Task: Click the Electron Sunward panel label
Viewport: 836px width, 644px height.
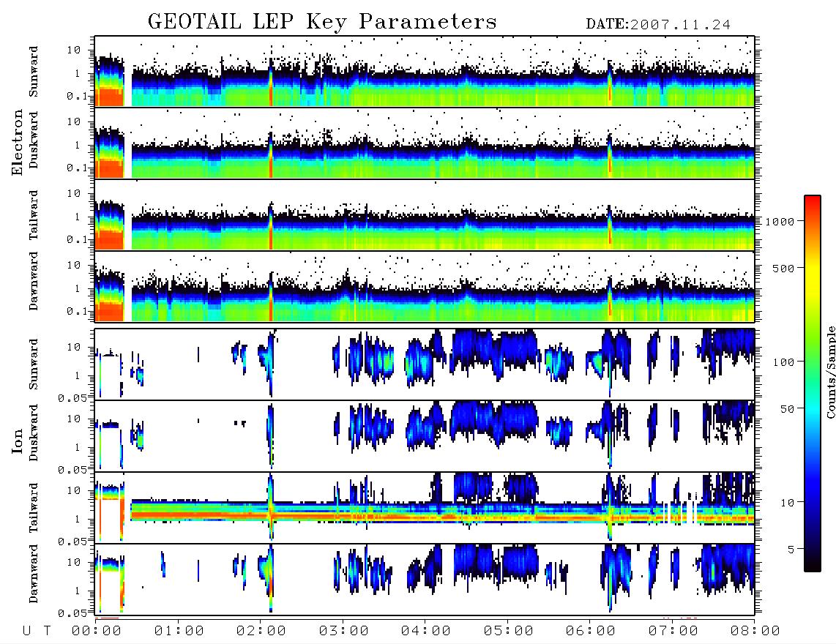Action: point(34,72)
